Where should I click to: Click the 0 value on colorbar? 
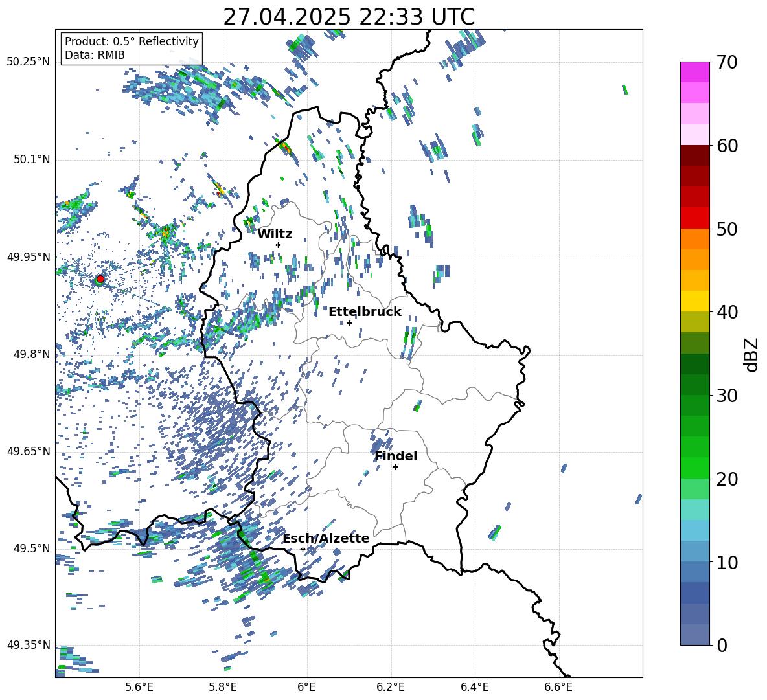[722, 646]
